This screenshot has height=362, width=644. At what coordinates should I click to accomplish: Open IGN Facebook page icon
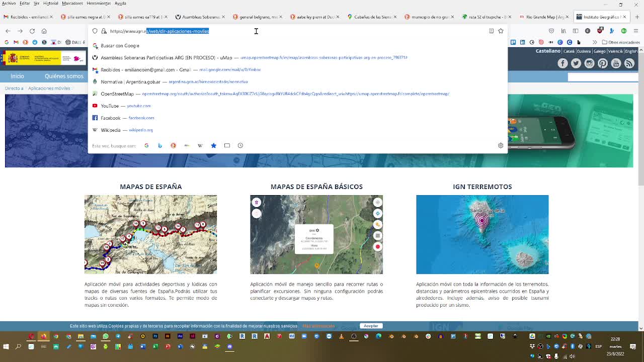pos(562,63)
